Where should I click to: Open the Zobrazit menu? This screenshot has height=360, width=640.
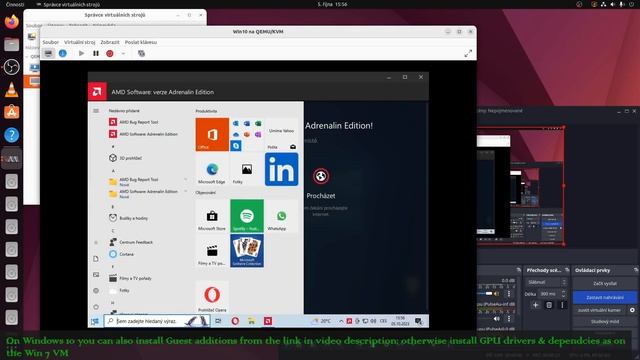110,42
